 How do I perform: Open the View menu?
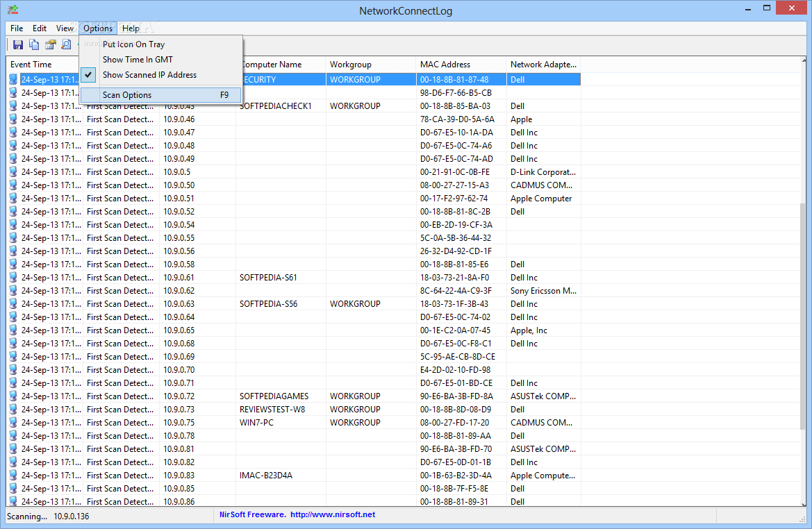click(65, 28)
